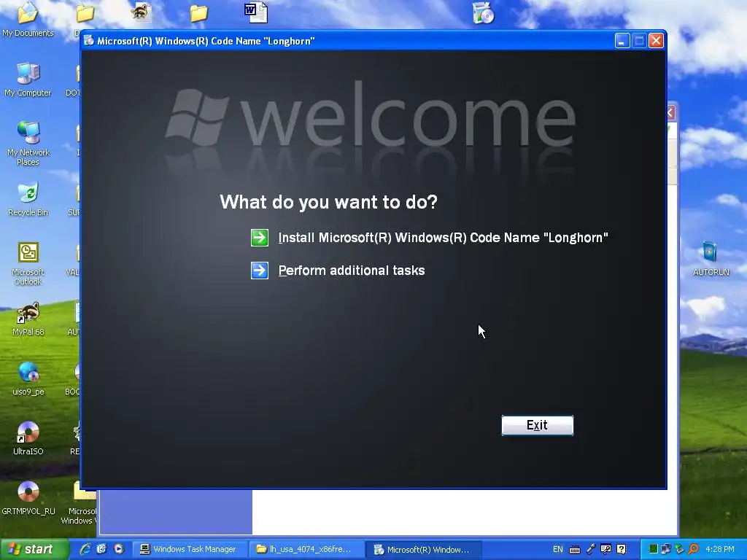747x560 pixels.
Task: Select the folder icon left of Word document
Action: (198, 13)
